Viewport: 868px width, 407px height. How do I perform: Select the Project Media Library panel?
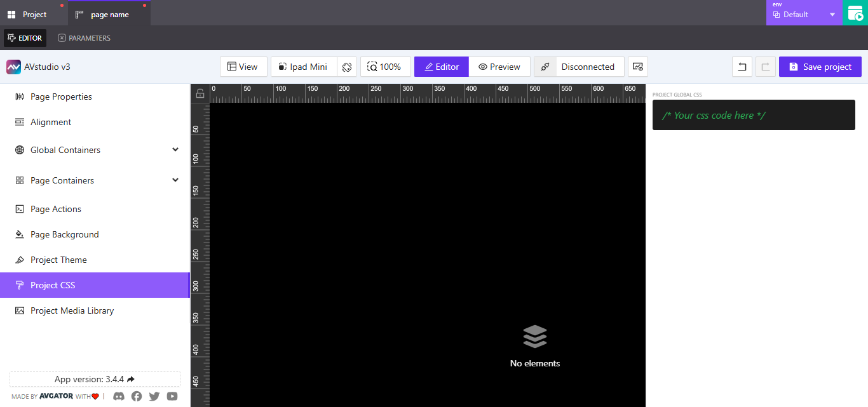(72, 310)
